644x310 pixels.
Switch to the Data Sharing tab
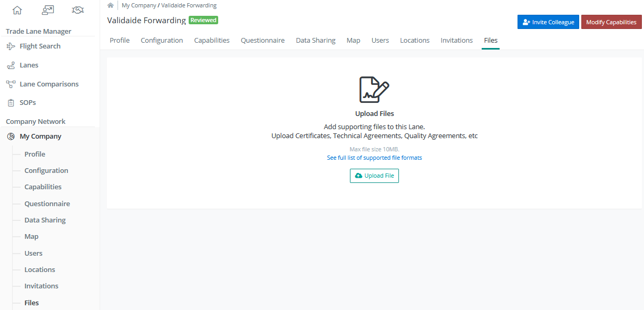[316, 41]
